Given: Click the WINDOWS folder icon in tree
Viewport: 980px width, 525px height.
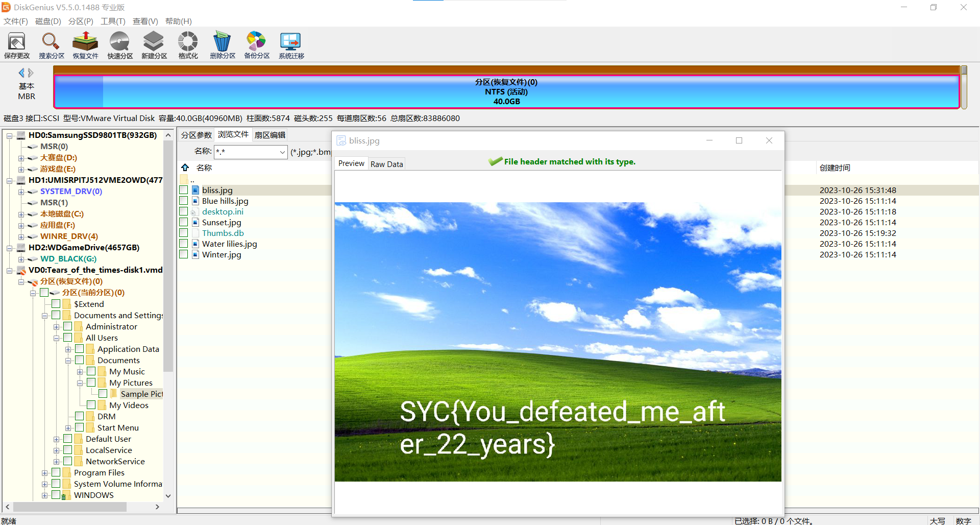Looking at the screenshot, I should (x=66, y=495).
